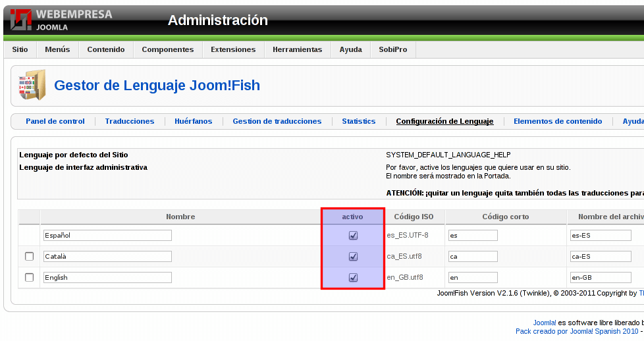Toggle activo checkbox for English

353,278
